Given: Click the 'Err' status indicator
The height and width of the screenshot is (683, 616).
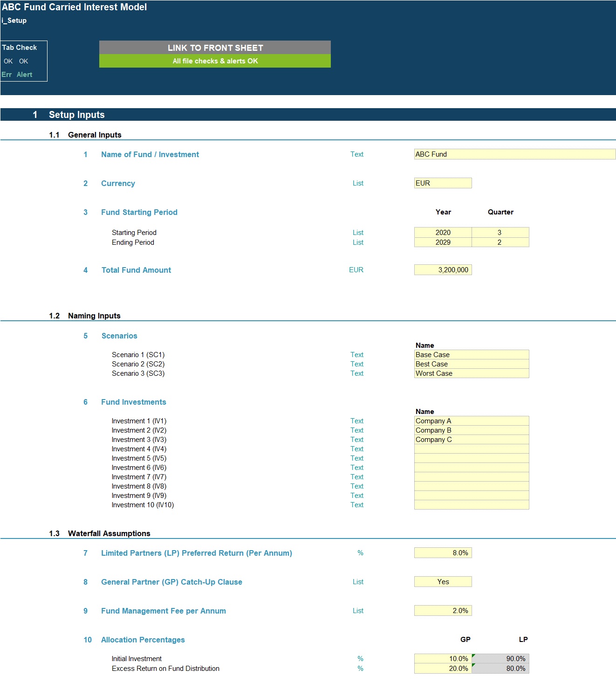Looking at the screenshot, I should tap(7, 75).
